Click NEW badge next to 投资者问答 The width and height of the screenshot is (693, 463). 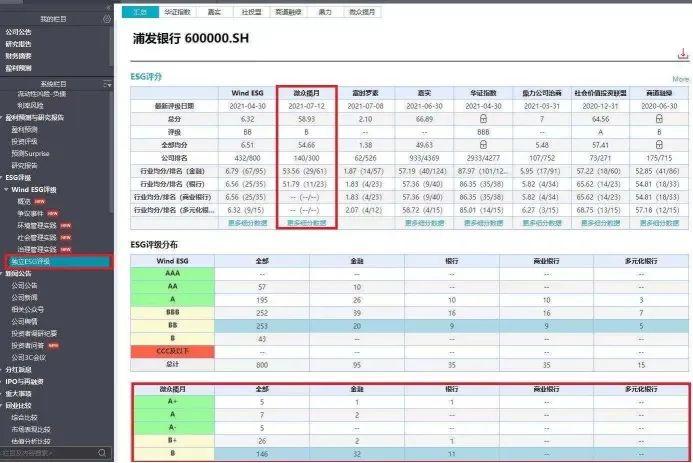coord(53,345)
